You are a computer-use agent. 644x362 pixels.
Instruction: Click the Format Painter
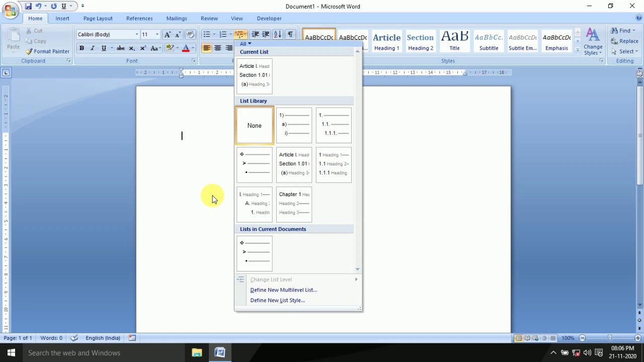[48, 51]
